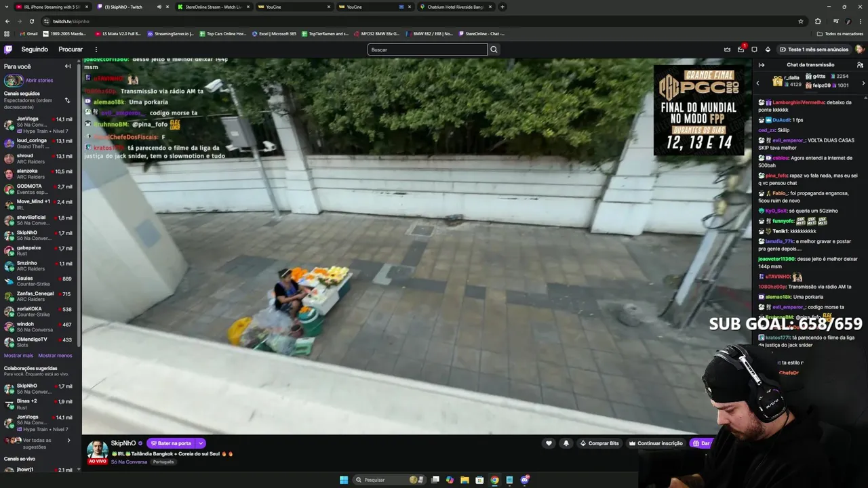Open the Excel Microsoft 365 bookmark

click(274, 33)
